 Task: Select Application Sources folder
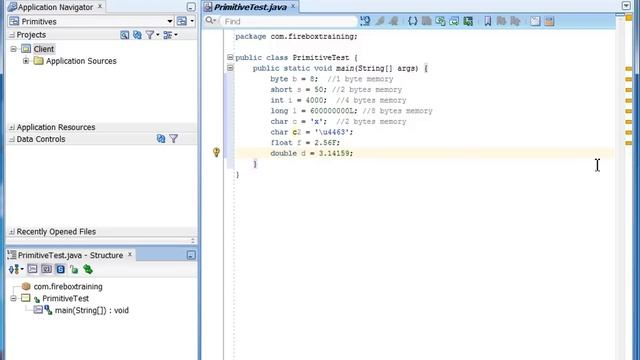pos(81,61)
